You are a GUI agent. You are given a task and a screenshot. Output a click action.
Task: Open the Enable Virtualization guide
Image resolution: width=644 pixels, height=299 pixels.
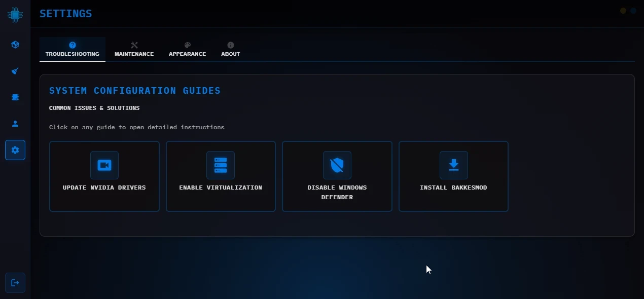click(221, 176)
